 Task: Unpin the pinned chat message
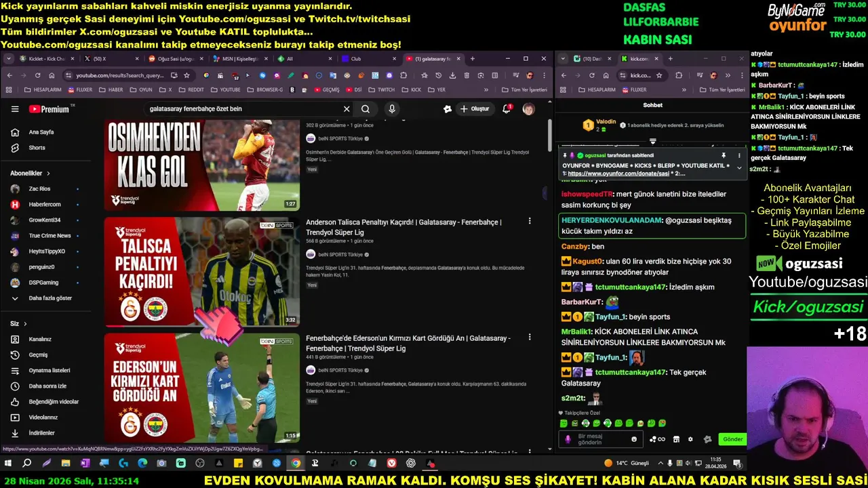point(724,155)
